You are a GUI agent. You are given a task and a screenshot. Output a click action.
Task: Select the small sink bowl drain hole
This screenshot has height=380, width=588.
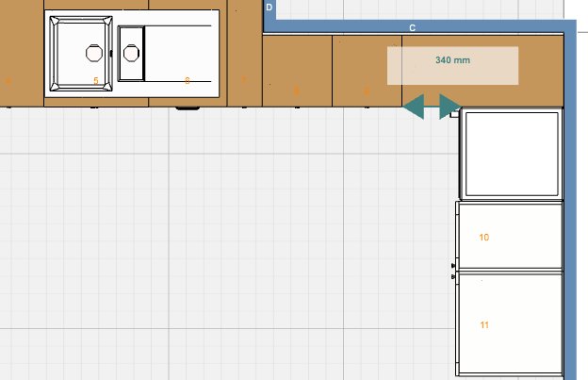click(x=131, y=53)
